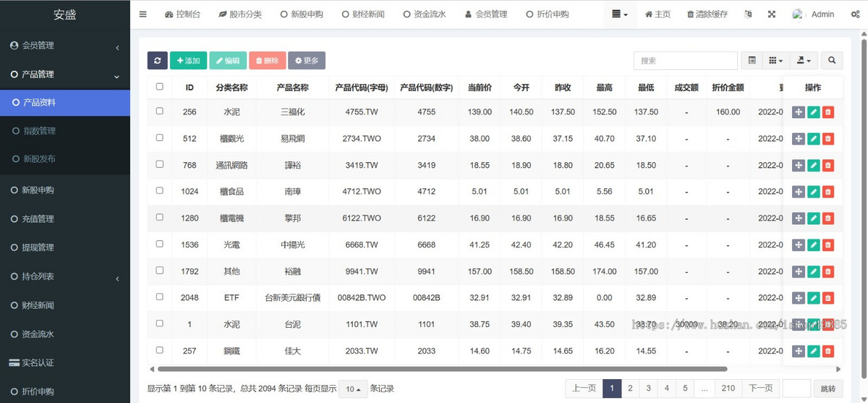The height and width of the screenshot is (403, 868).
Task: Click the 搜索 search input field
Action: tap(686, 61)
